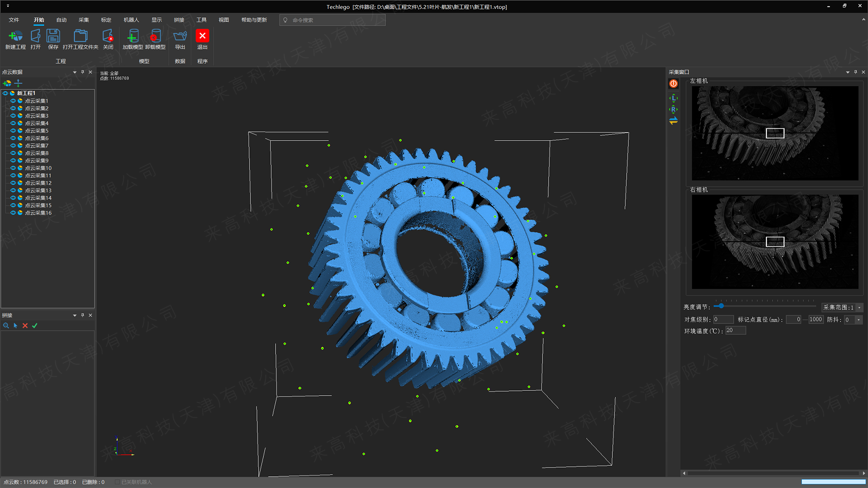The height and width of the screenshot is (488, 868).
Task: Click the green checkmark in 拼接 panel
Action: tap(35, 325)
